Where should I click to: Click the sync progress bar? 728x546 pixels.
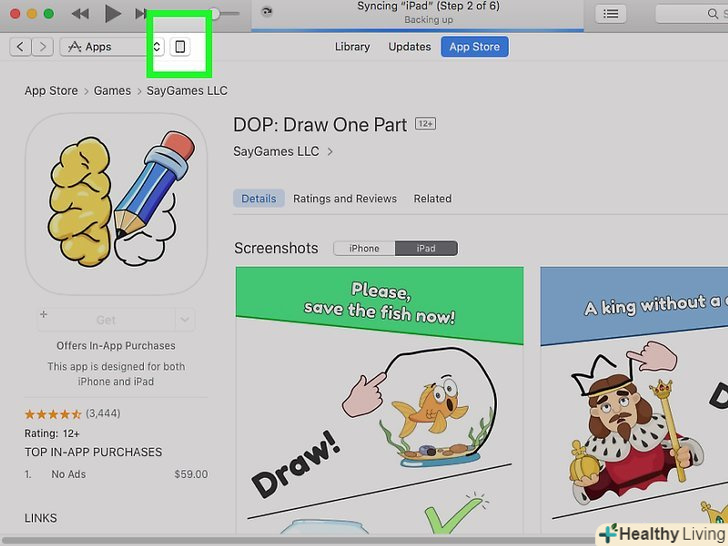coord(417,31)
